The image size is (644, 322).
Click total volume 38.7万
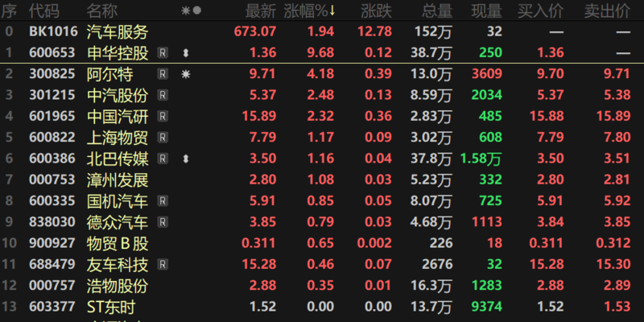tap(431, 52)
